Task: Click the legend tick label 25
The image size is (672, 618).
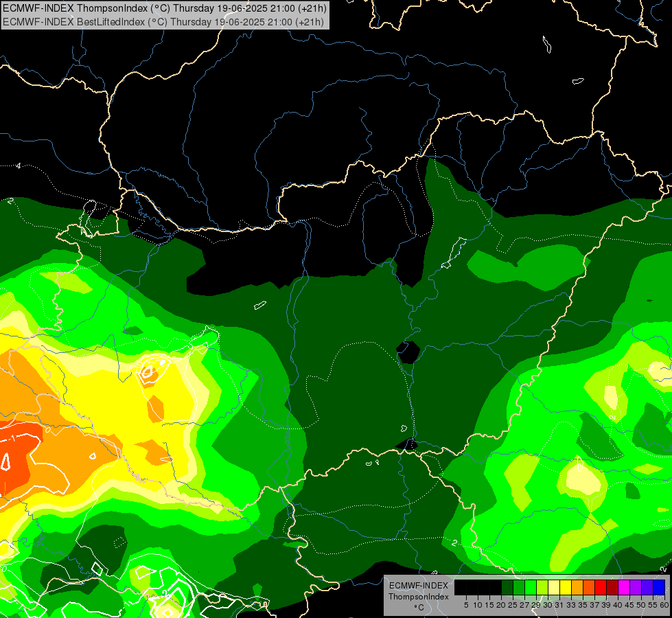Action: pyautogui.click(x=513, y=605)
